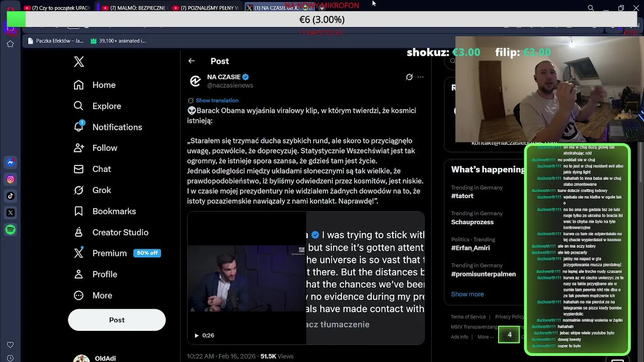Click the Grok icon in navigation

78,190
